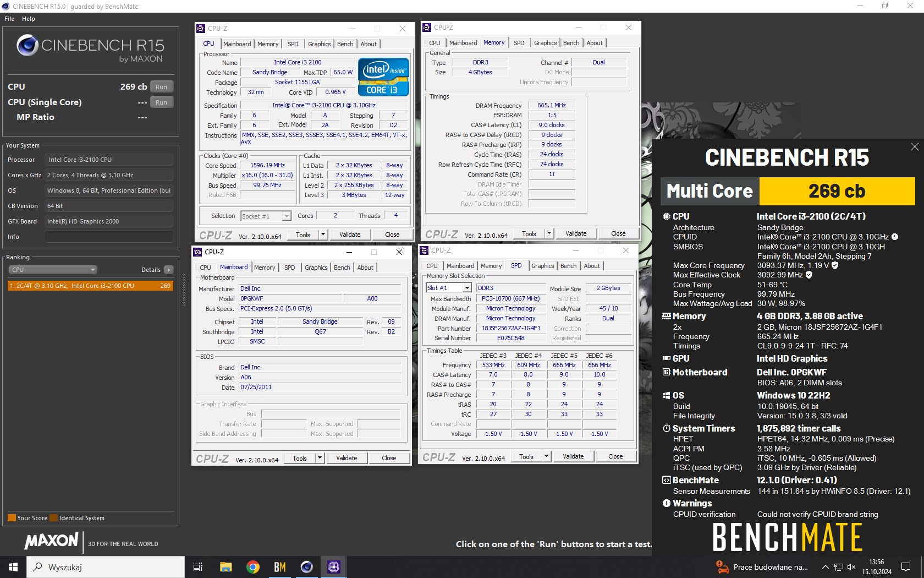Open Task View on the taskbar
The image size is (924, 578).
[198, 567]
